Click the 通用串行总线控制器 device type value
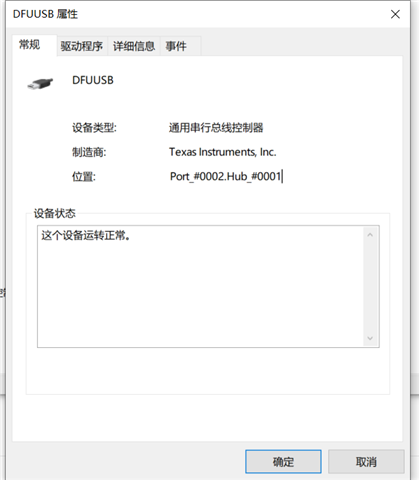 click(216, 128)
